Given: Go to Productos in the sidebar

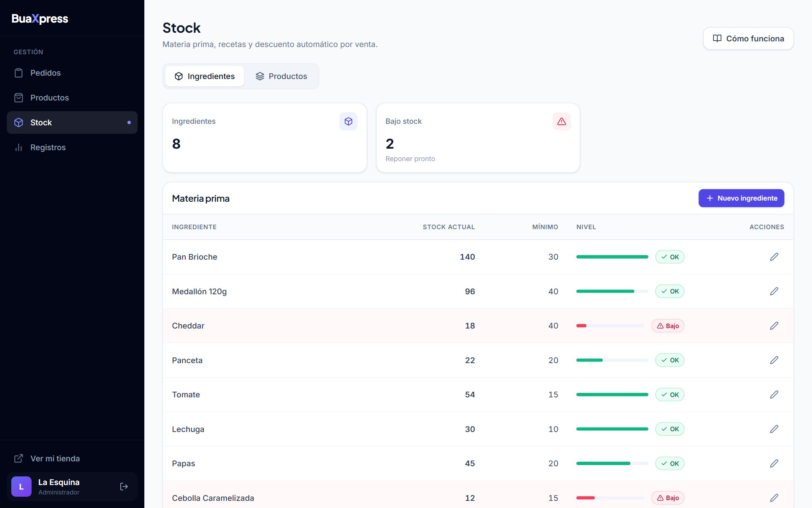Looking at the screenshot, I should tap(72, 97).
